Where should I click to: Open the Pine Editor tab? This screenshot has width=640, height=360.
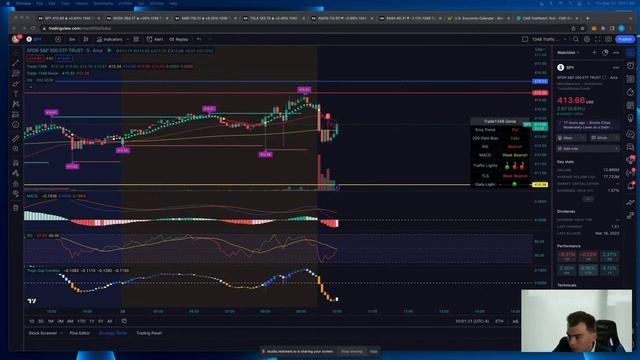[80, 333]
